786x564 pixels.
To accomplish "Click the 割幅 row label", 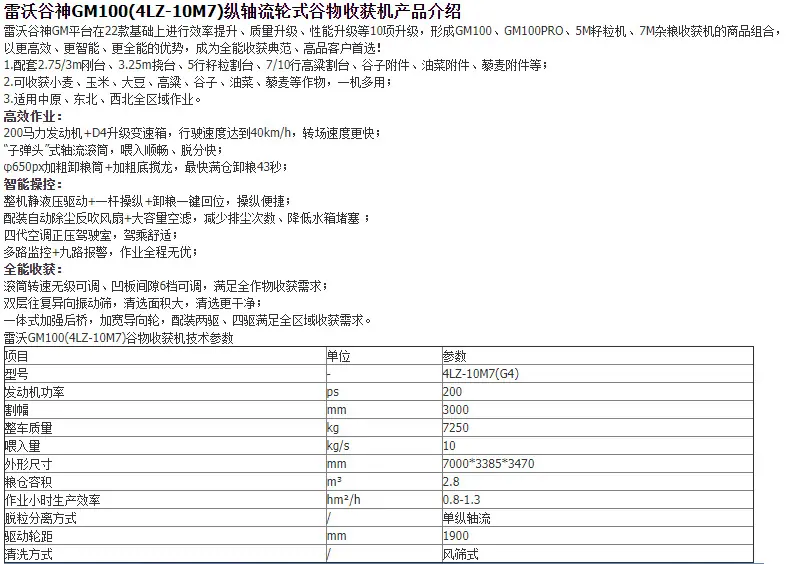I will (x=17, y=410).
